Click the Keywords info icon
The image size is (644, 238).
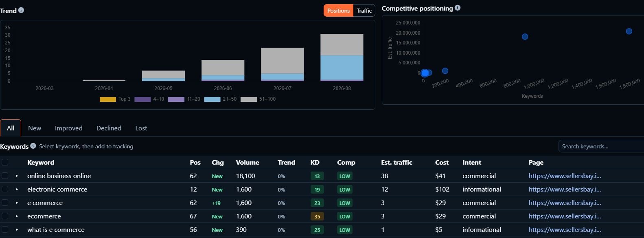click(33, 146)
